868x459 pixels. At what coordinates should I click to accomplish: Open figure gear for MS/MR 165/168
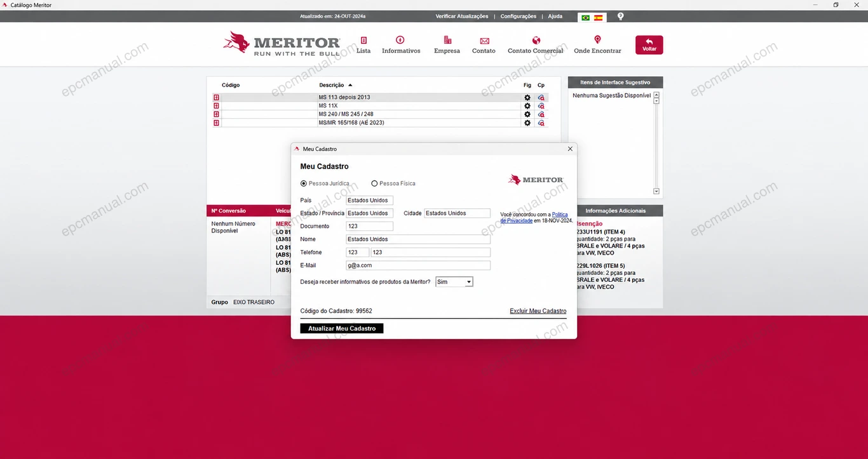tap(527, 123)
